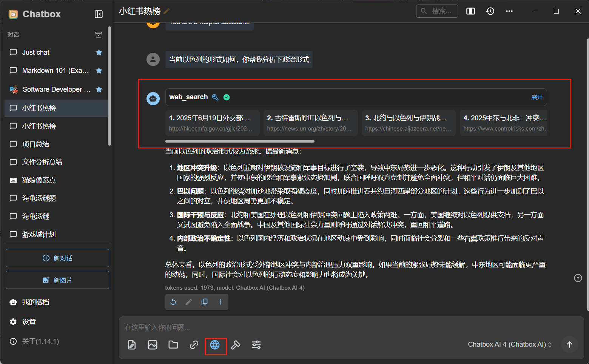Open the 文件分析总结 conversation
The image size is (589, 364).
click(x=56, y=162)
